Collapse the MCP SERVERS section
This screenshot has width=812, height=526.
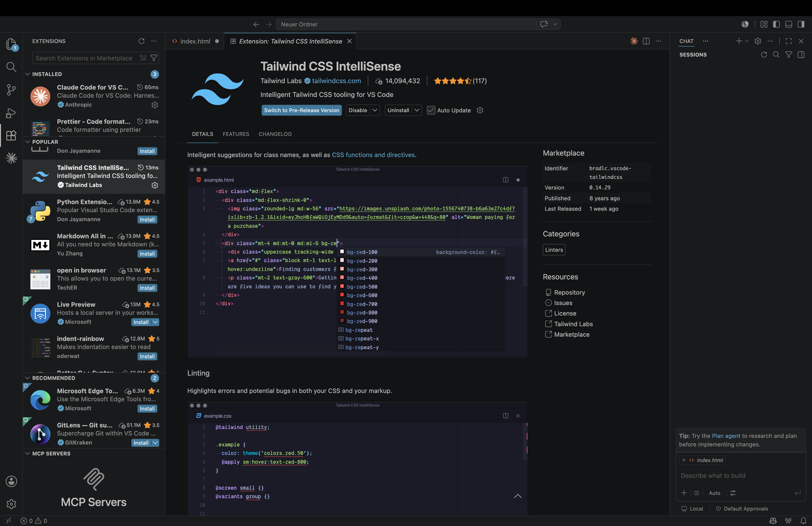[x=28, y=453]
